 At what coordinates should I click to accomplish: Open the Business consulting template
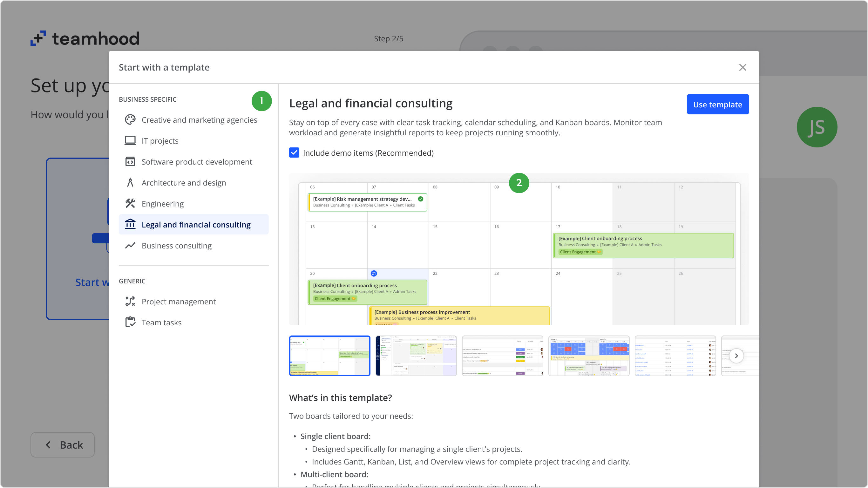(x=177, y=246)
